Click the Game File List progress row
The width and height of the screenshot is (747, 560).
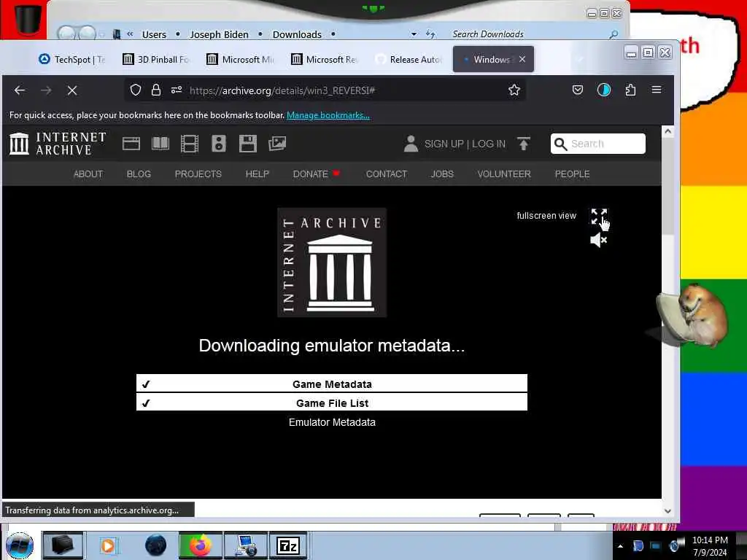(x=332, y=402)
